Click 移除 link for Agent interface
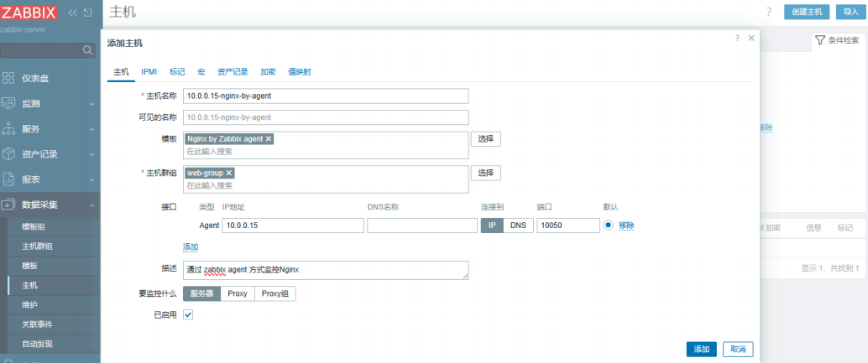This screenshot has width=868, height=363. coord(626,226)
